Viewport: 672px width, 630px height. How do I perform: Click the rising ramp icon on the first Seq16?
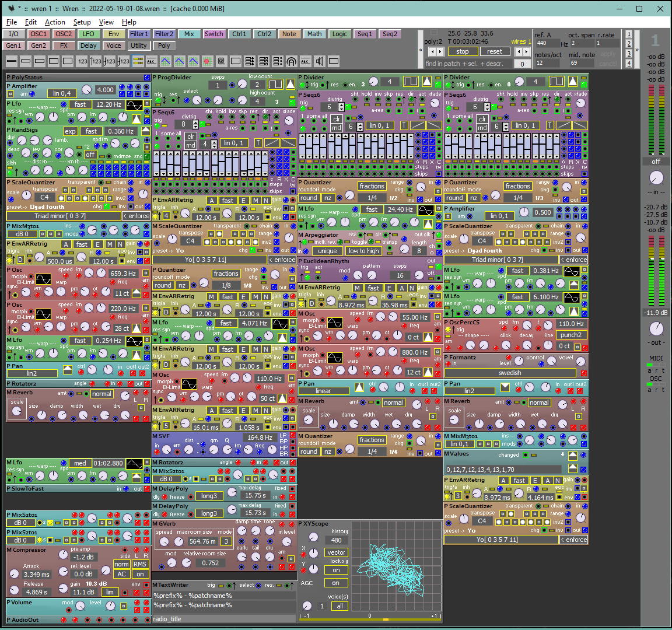pyautogui.click(x=272, y=143)
